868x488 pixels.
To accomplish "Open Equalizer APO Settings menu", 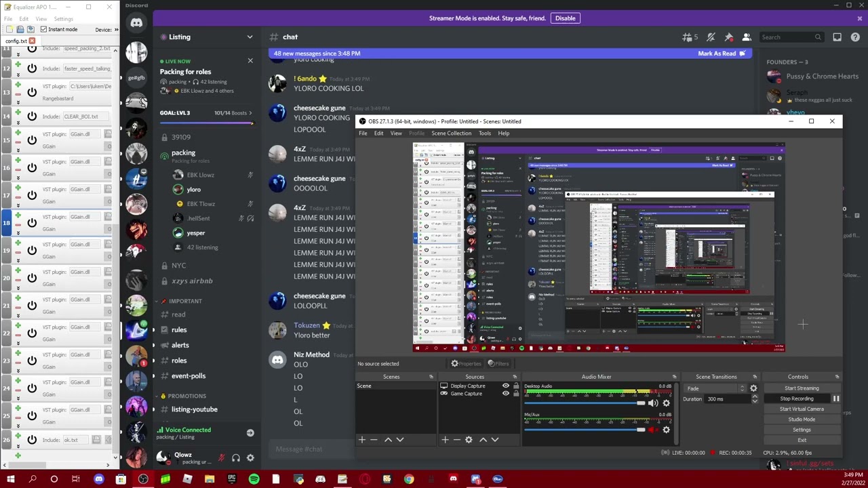I will coord(63,19).
